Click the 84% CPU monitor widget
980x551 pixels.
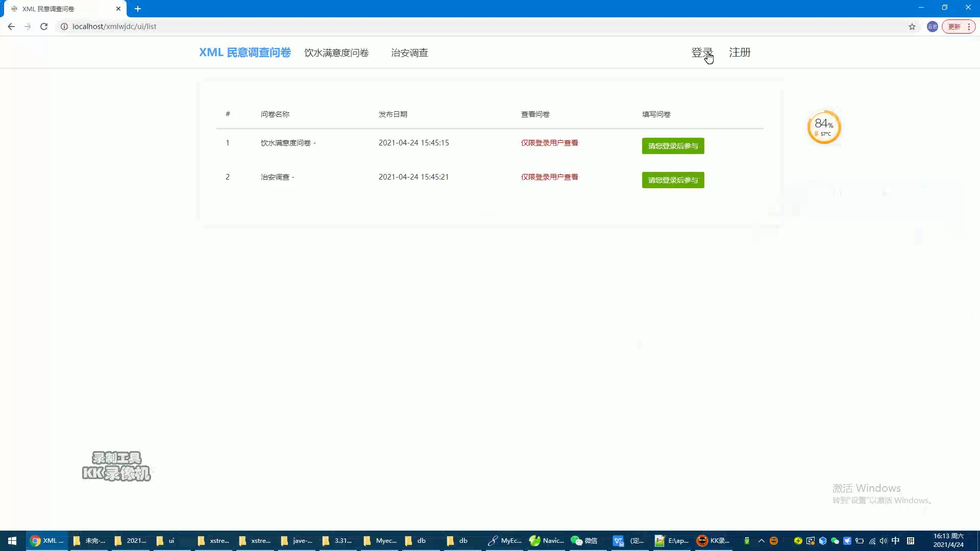(x=824, y=127)
